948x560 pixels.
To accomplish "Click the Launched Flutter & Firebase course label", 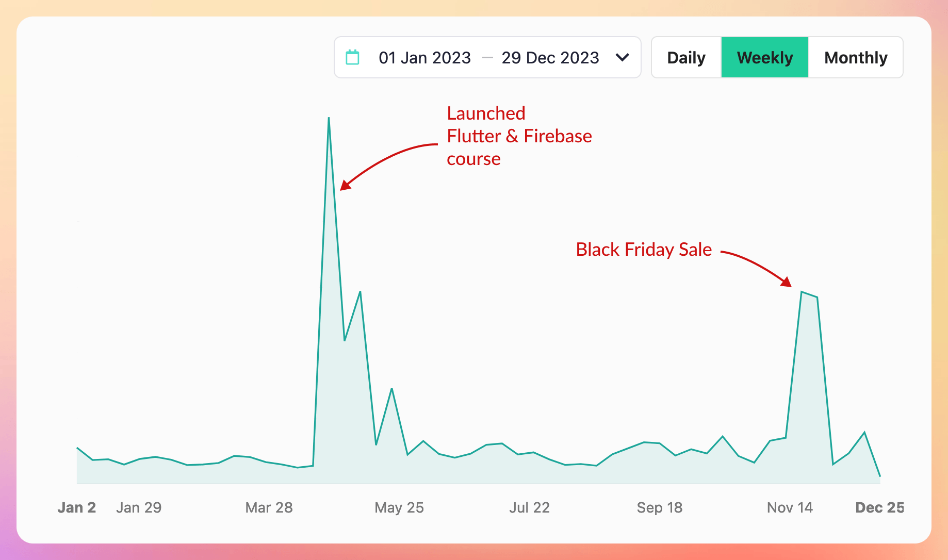I will [x=518, y=136].
